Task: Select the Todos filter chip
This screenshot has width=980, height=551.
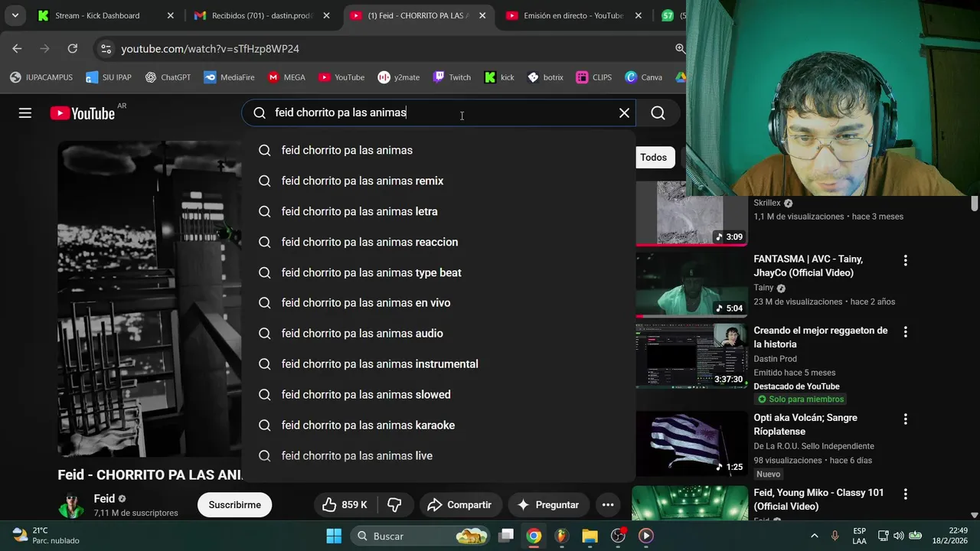Action: tap(653, 157)
